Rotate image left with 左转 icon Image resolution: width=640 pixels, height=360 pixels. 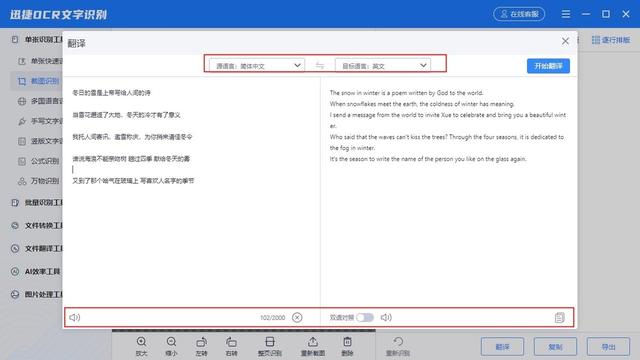pos(202,347)
